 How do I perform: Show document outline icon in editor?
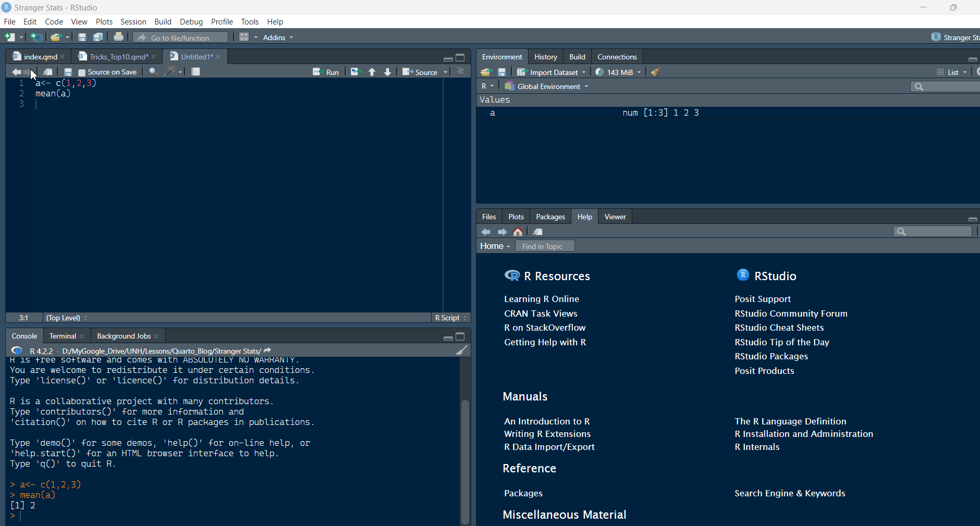tap(460, 71)
